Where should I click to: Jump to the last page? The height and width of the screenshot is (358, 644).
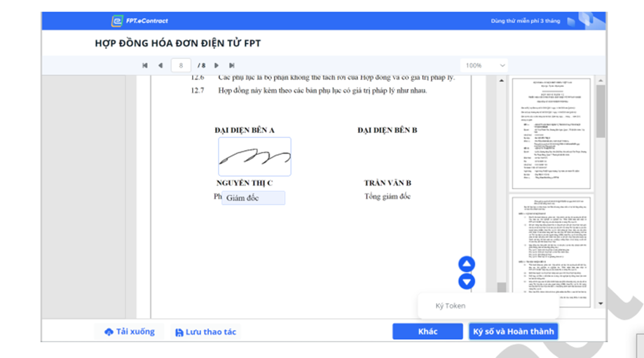point(232,66)
